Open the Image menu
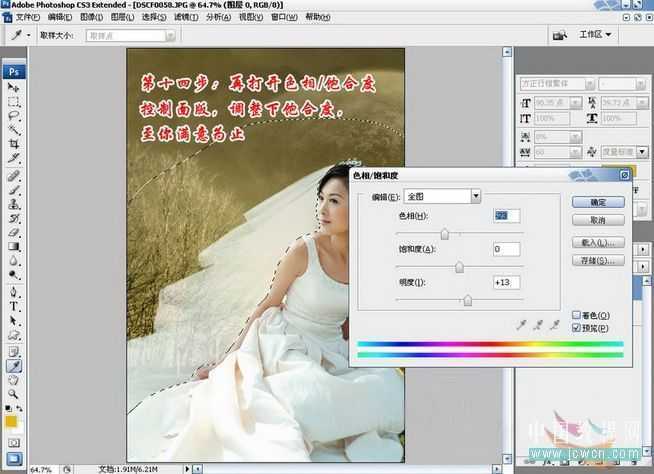 coord(91,18)
